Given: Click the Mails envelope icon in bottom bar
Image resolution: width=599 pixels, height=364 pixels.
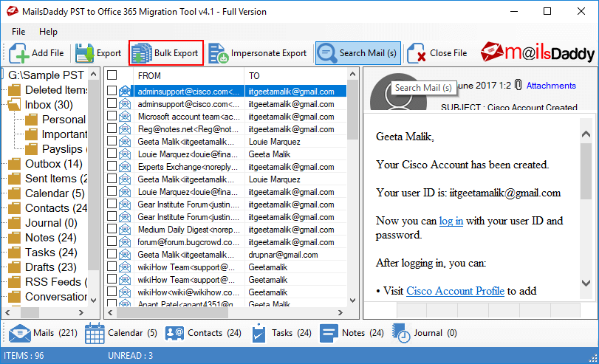Looking at the screenshot, I should tap(19, 333).
